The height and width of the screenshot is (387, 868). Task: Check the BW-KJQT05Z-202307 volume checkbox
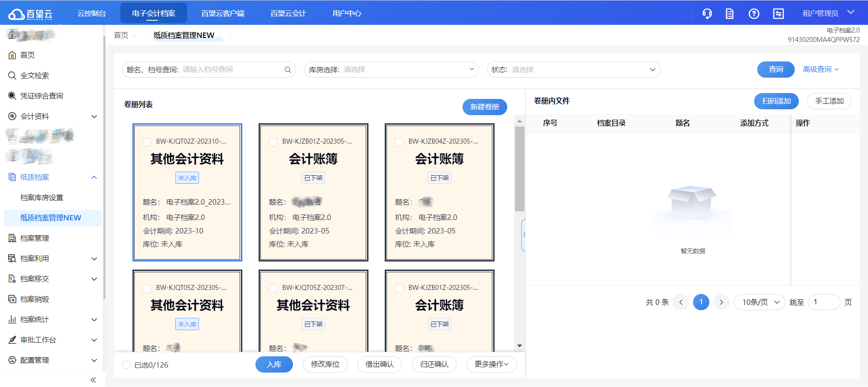coord(273,288)
